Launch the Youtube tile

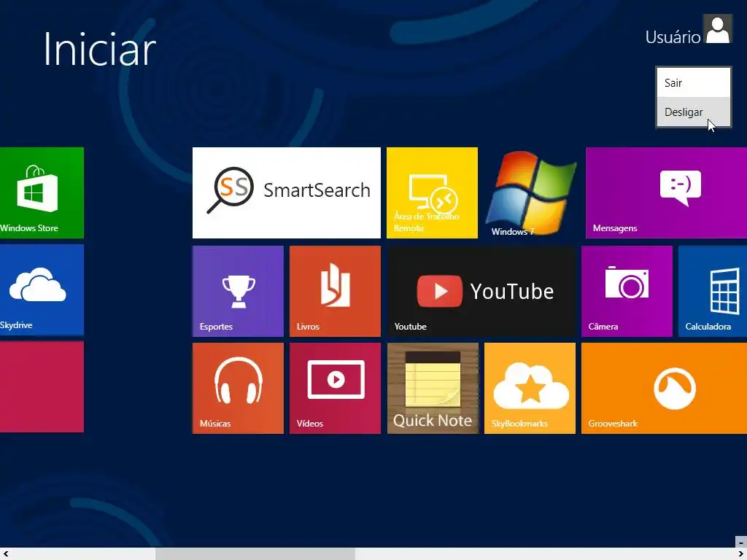tap(481, 292)
